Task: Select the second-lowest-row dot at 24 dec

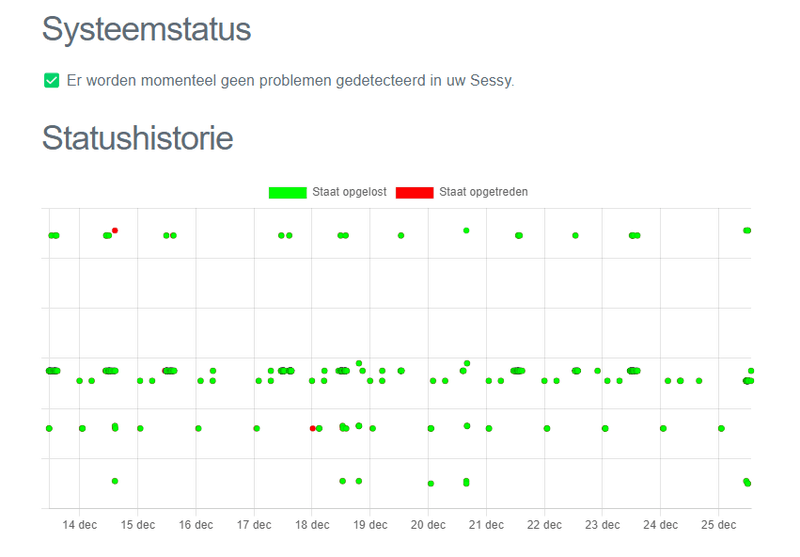Action: (663, 428)
